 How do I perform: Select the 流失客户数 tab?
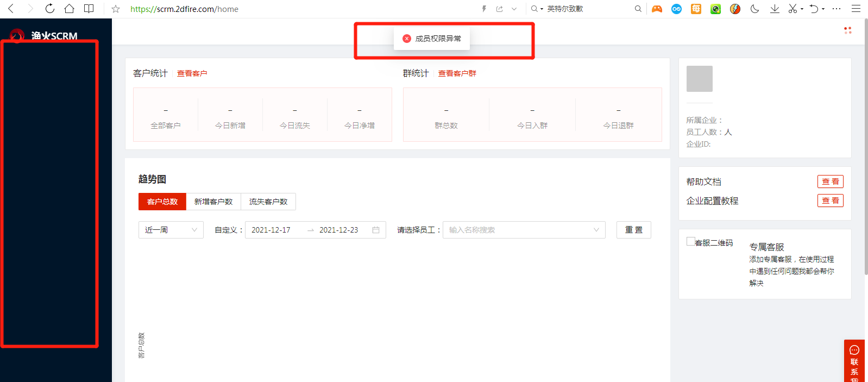pyautogui.click(x=268, y=202)
